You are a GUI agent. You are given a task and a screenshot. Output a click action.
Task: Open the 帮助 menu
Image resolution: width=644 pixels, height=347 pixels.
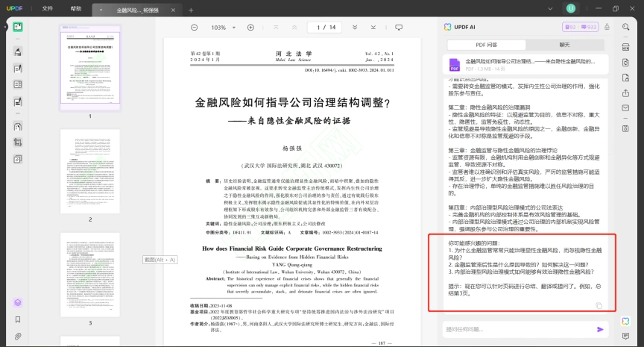tap(76, 9)
